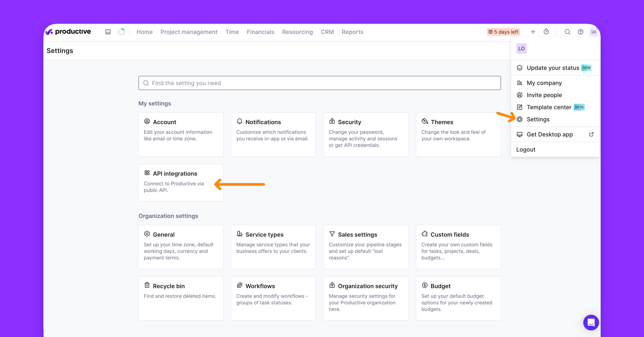Click Logout in the dropdown
The height and width of the screenshot is (337, 644).
point(526,150)
